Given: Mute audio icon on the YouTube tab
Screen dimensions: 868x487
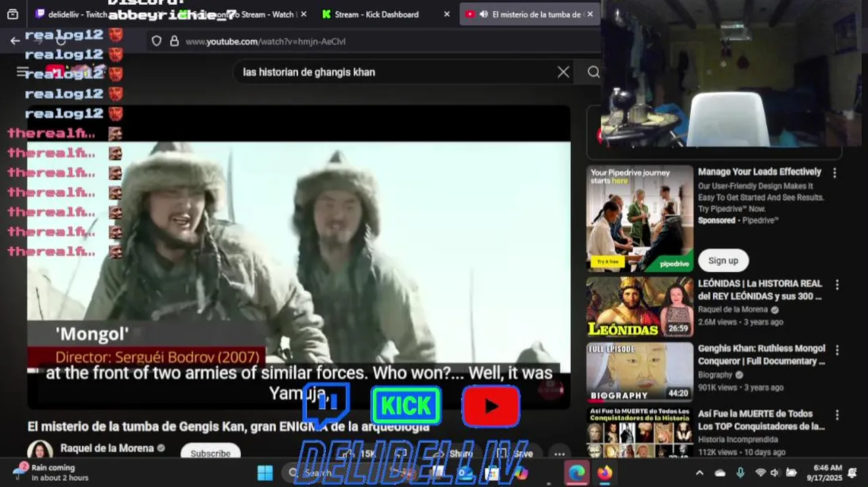Looking at the screenshot, I should tap(484, 14).
